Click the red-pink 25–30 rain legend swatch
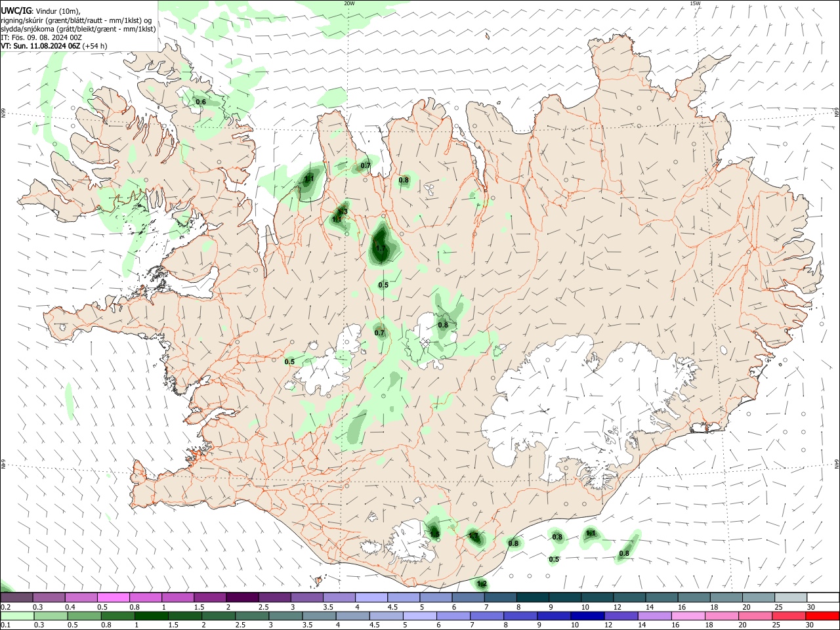This screenshot has height=630, width=840. [x=790, y=616]
